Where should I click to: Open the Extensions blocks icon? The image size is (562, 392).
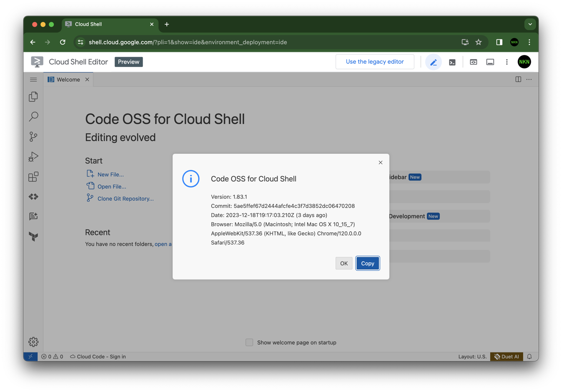(x=33, y=177)
